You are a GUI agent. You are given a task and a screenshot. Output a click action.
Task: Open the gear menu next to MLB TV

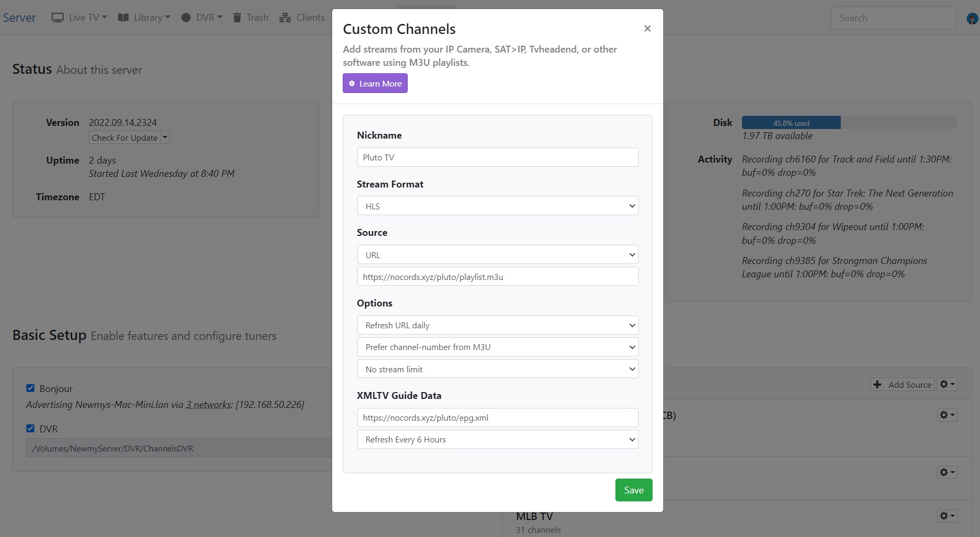946,515
